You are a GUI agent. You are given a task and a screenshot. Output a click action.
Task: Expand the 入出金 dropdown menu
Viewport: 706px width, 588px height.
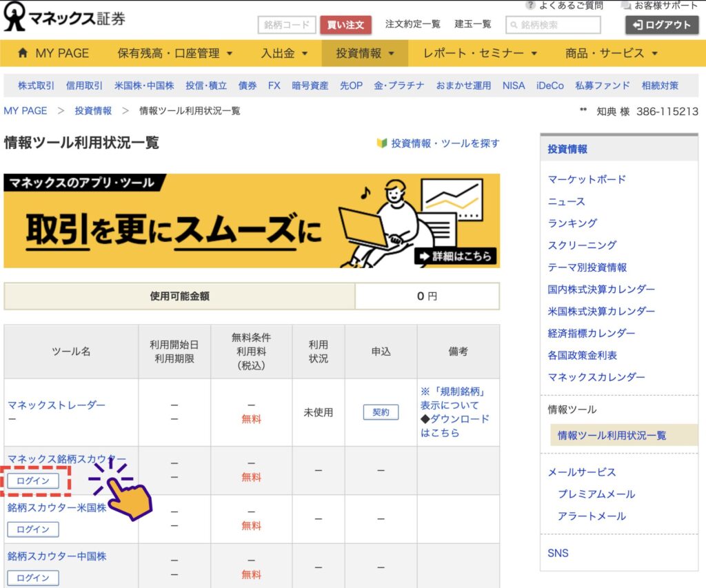pyautogui.click(x=284, y=53)
